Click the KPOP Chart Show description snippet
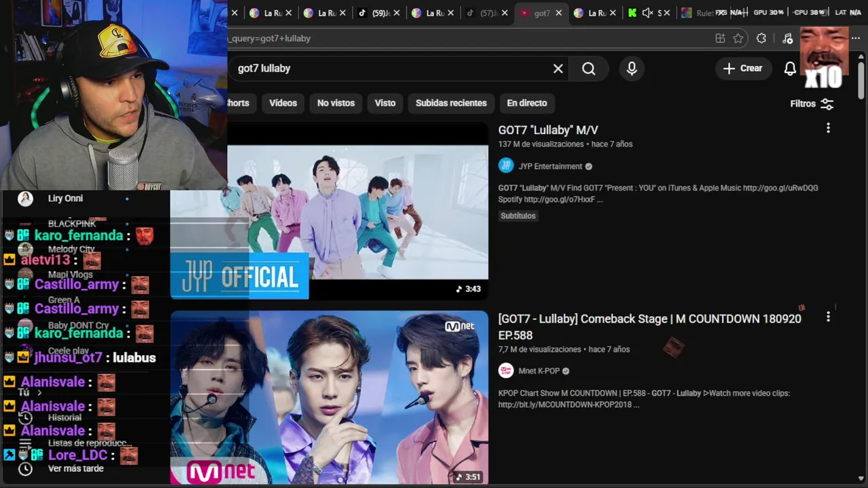Screen dimensions: 868x488 click(x=644, y=399)
